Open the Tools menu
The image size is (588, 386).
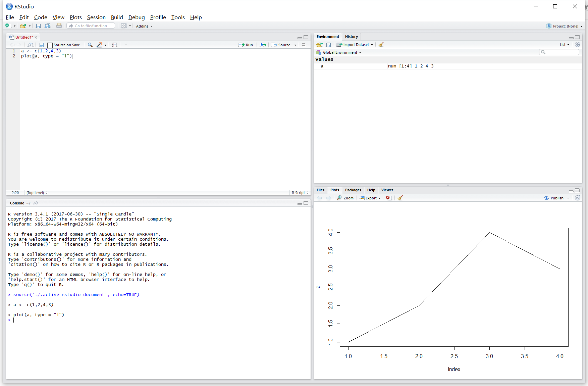point(178,17)
